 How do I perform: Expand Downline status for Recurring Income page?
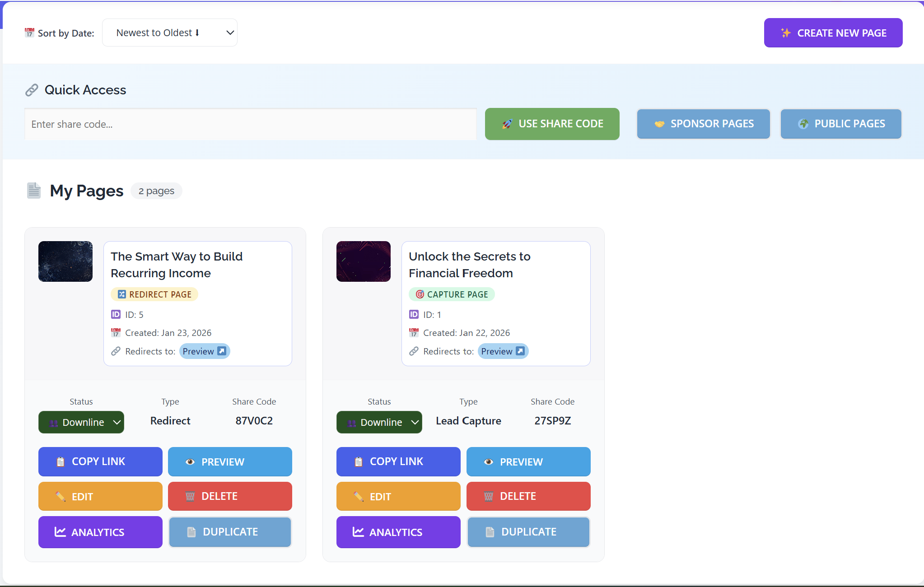81,422
